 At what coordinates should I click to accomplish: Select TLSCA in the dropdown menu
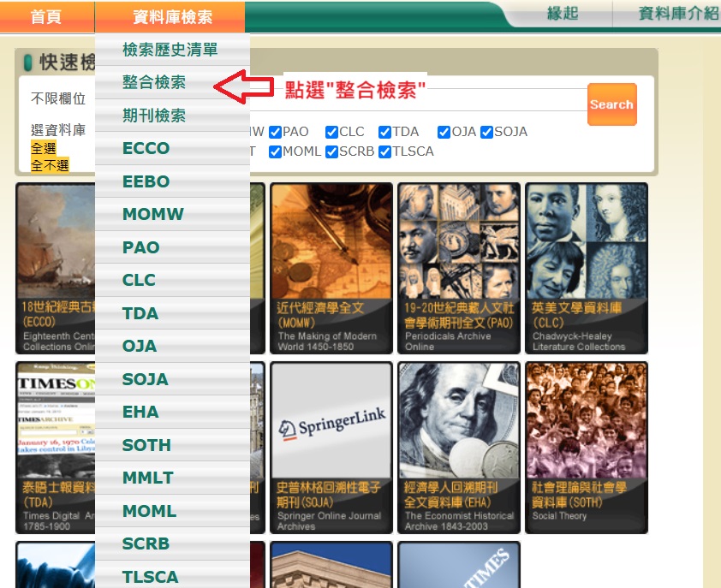tap(172, 577)
